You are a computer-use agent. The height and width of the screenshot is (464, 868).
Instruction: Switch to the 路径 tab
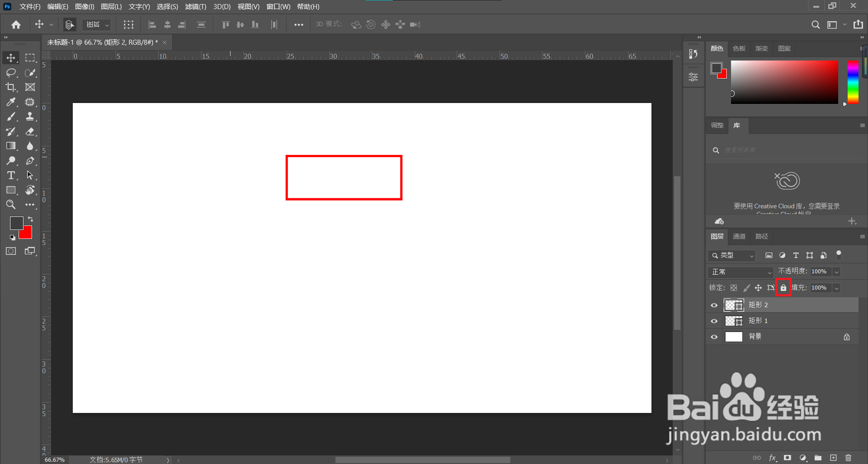(762, 236)
